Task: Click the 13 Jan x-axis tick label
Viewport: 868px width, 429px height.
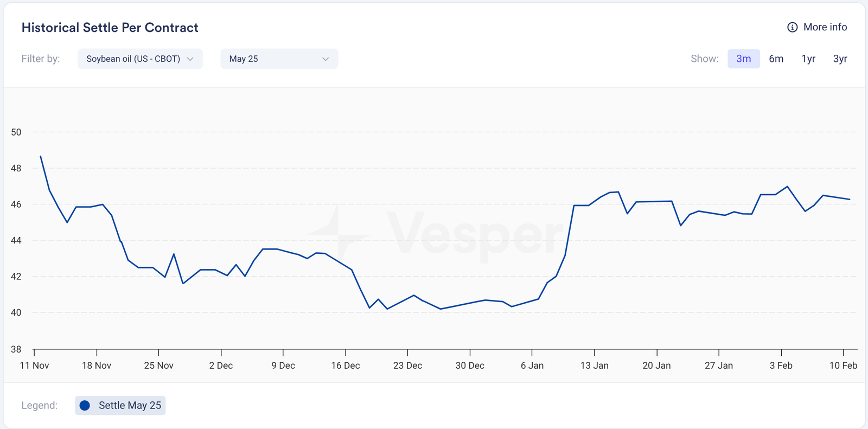Action: pyautogui.click(x=594, y=366)
